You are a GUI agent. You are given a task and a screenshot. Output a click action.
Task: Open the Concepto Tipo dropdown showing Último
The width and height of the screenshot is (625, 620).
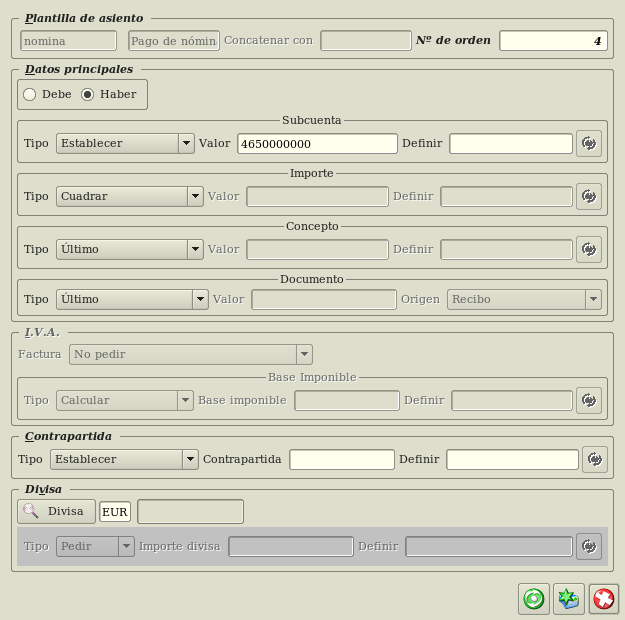[x=130, y=250]
